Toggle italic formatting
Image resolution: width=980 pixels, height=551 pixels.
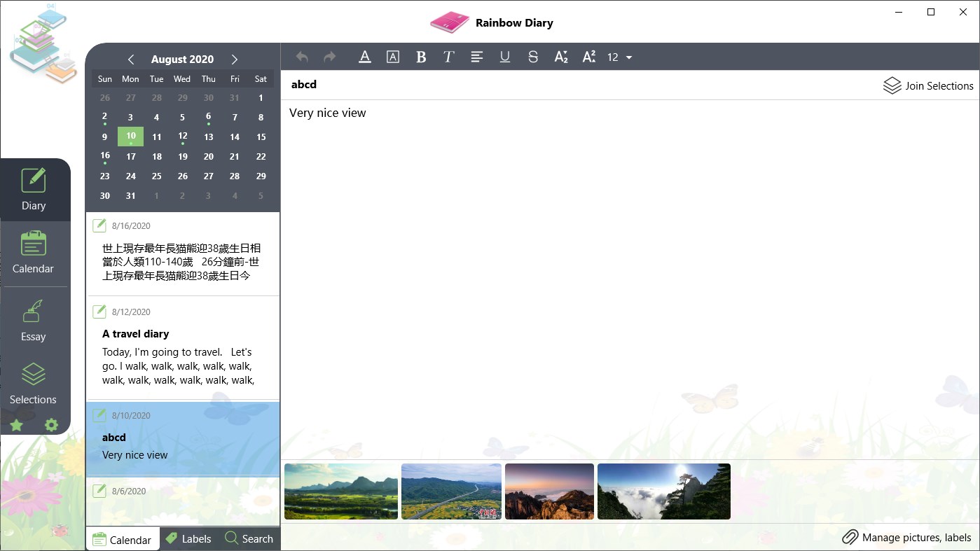click(449, 57)
